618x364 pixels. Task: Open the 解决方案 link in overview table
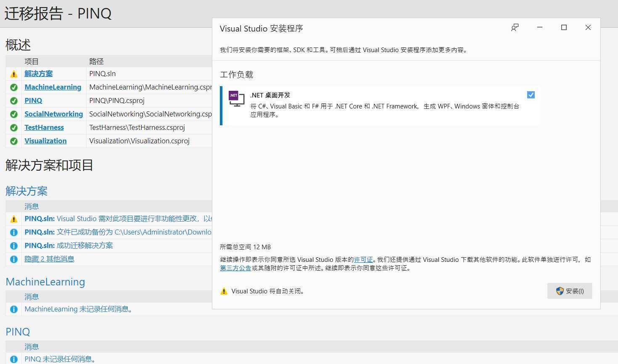coord(39,74)
